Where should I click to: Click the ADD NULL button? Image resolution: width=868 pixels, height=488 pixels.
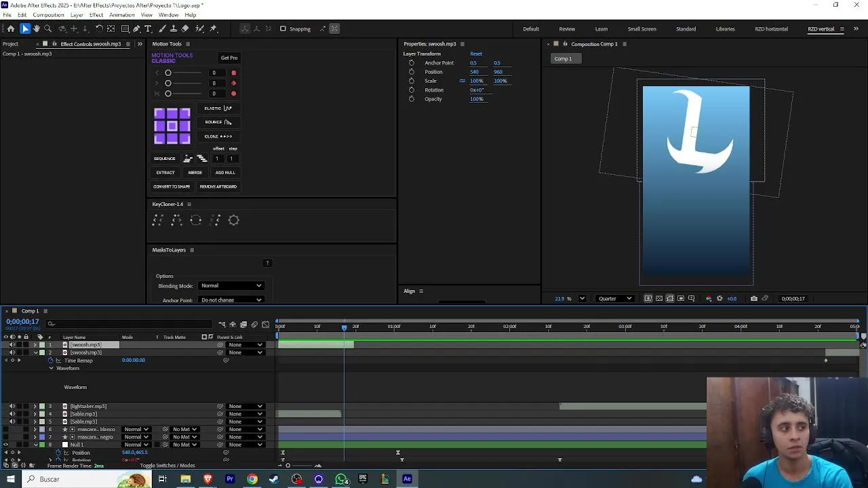point(225,172)
